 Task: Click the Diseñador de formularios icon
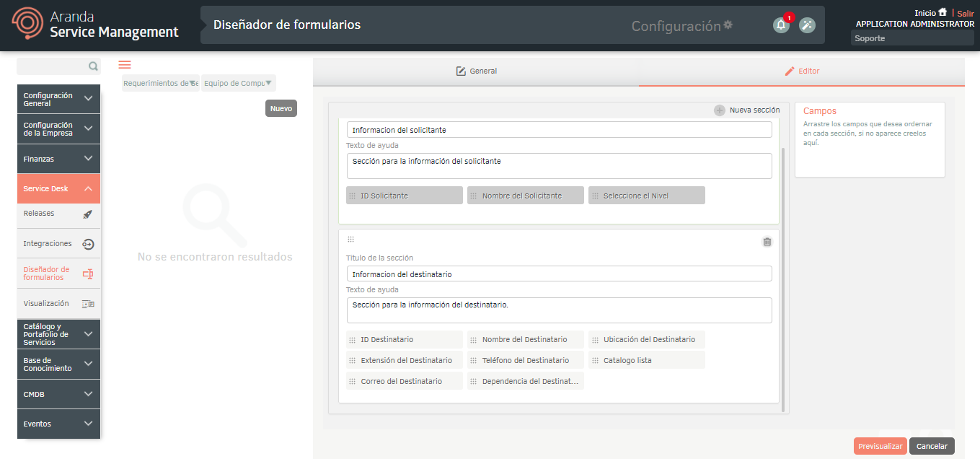coord(88,274)
